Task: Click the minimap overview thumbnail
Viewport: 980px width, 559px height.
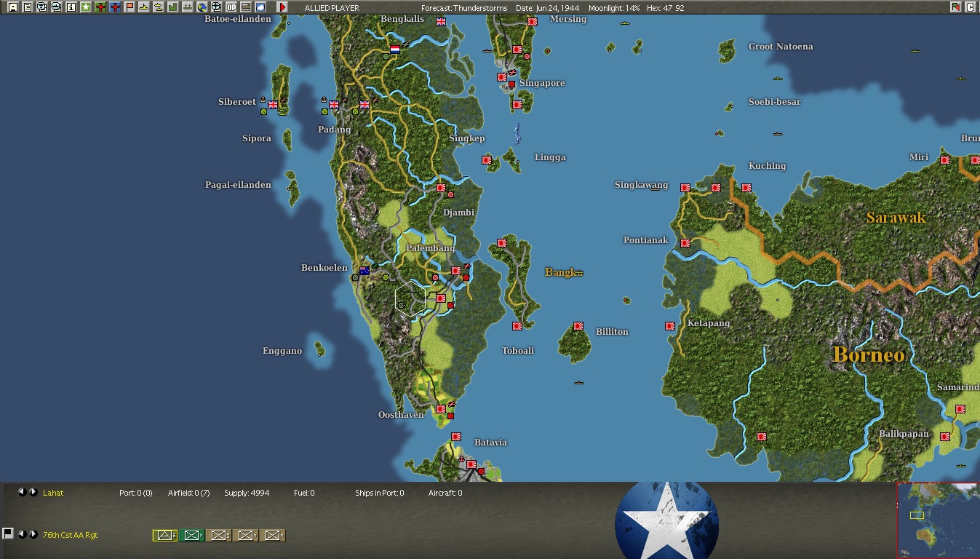Action: coord(939,520)
